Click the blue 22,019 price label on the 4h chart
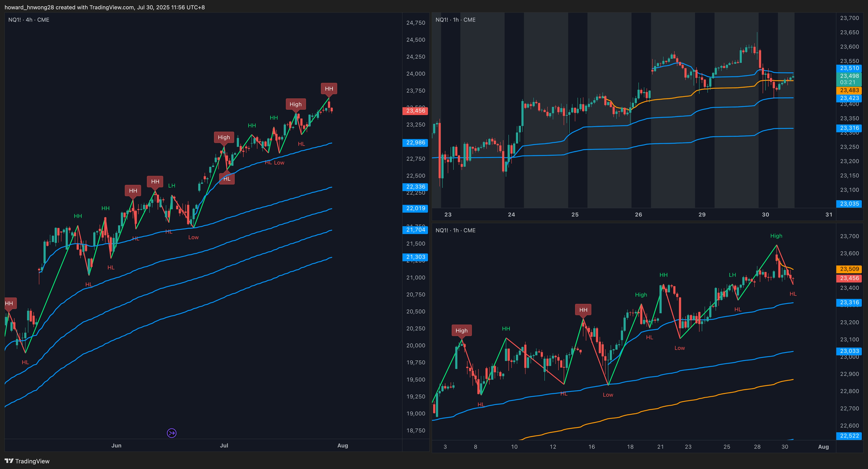Image resolution: width=868 pixels, height=469 pixels. coord(415,208)
